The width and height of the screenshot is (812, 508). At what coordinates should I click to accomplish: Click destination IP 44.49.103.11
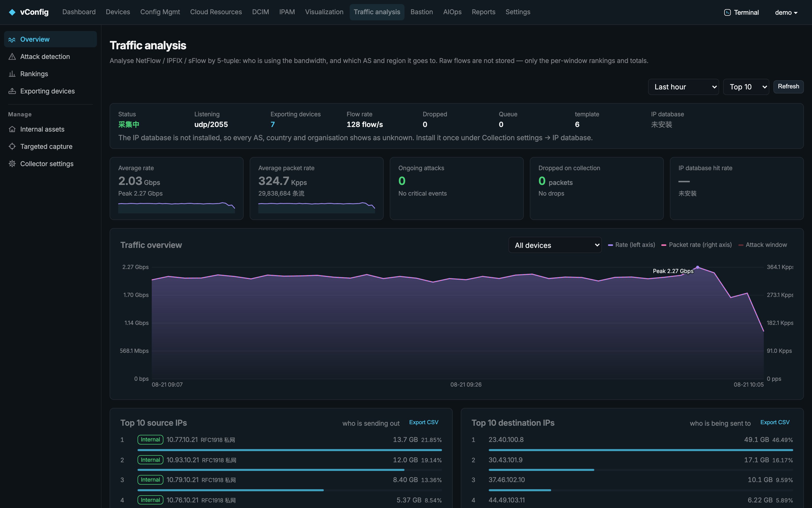[507, 500]
